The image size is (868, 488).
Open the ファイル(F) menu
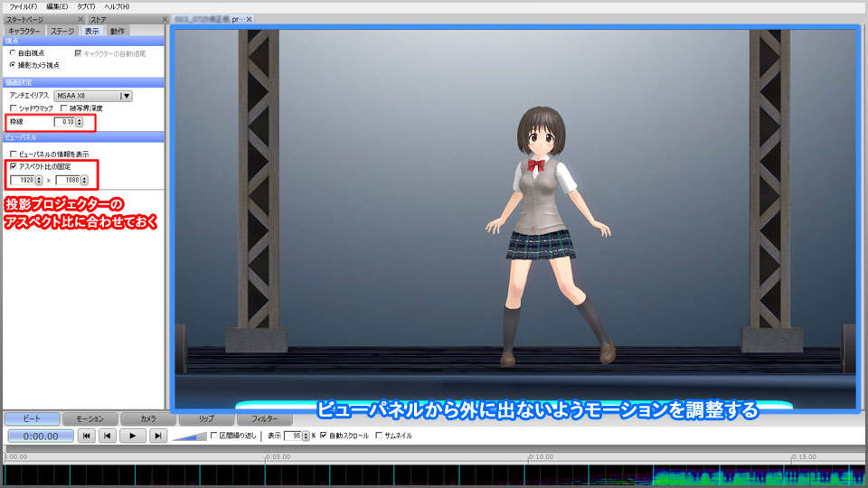click(x=24, y=6)
